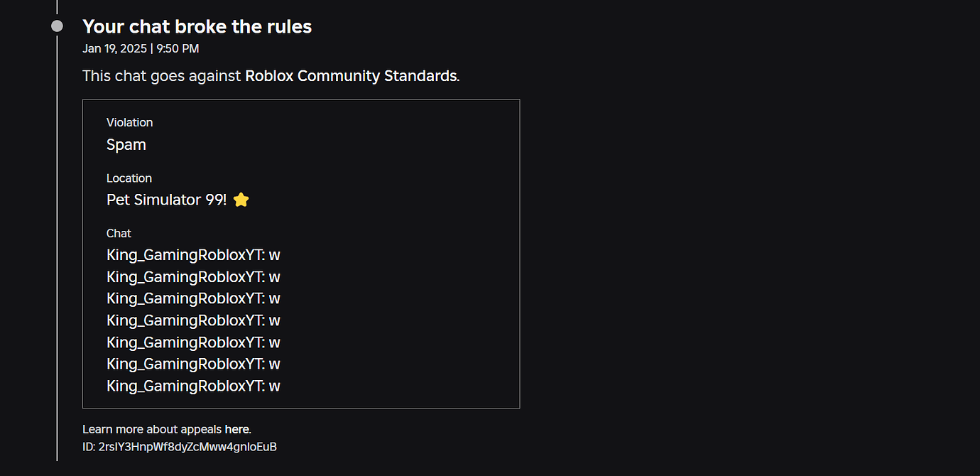
Task: Click the Violation label
Action: pyautogui.click(x=129, y=122)
